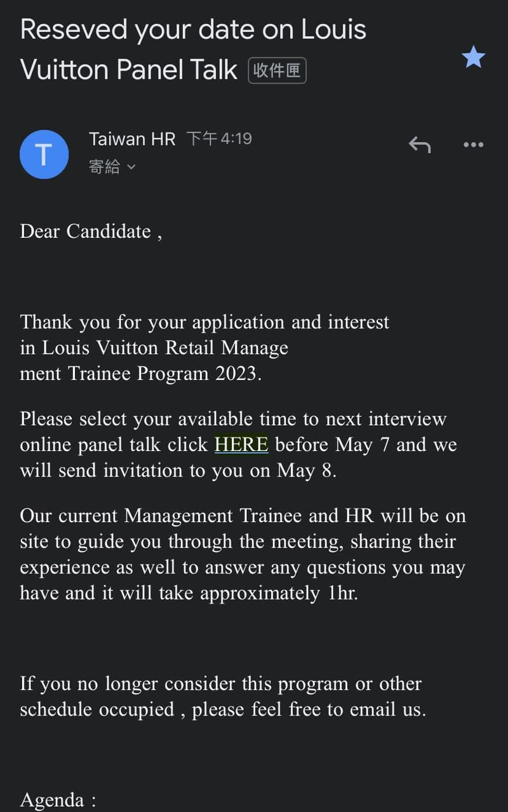Tap the sender name Taiwan HR
Image resolution: width=508 pixels, height=812 pixels.
[x=132, y=139]
